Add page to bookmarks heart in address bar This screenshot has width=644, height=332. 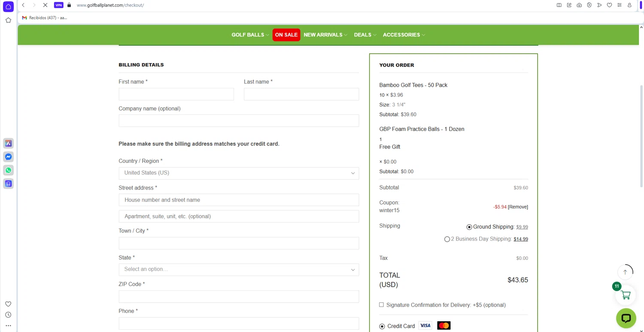click(609, 5)
